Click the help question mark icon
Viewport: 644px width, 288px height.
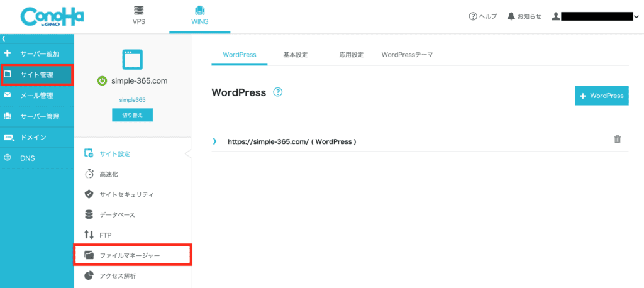[473, 16]
